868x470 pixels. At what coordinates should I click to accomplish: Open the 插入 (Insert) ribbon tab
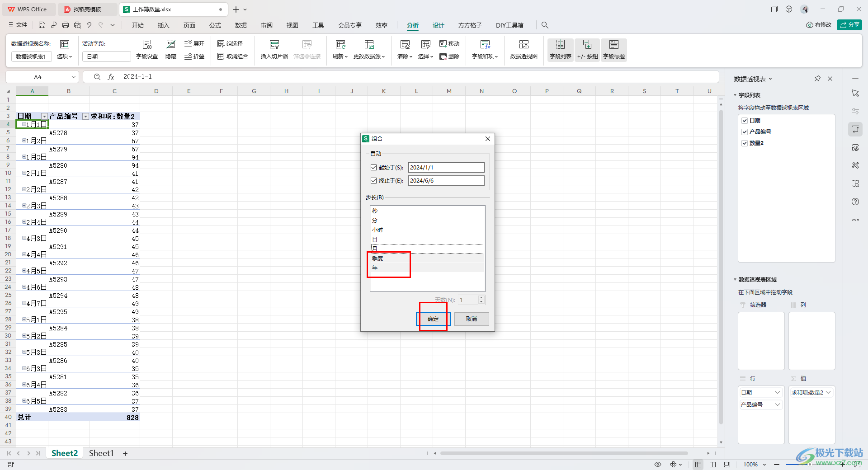click(x=163, y=25)
